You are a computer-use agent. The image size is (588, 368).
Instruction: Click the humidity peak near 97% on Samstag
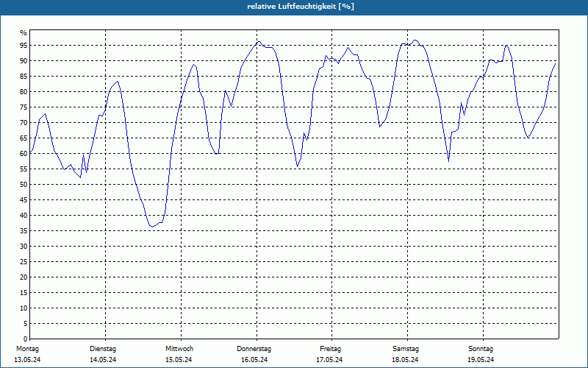pos(415,40)
